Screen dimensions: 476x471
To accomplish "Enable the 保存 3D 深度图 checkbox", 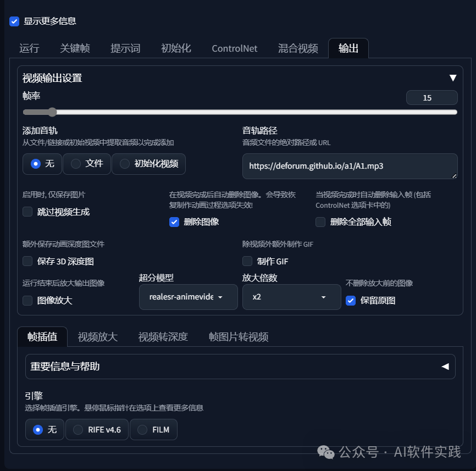I will [x=27, y=261].
